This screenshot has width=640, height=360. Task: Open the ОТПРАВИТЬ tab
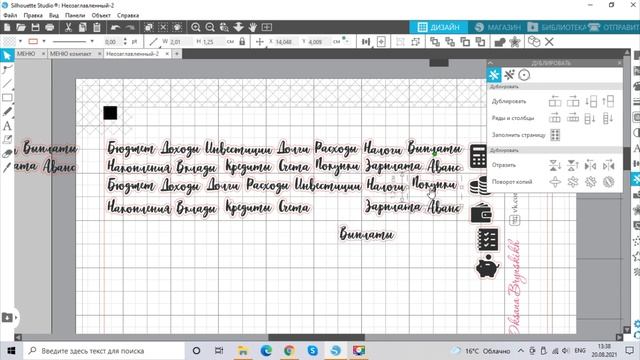(614, 27)
